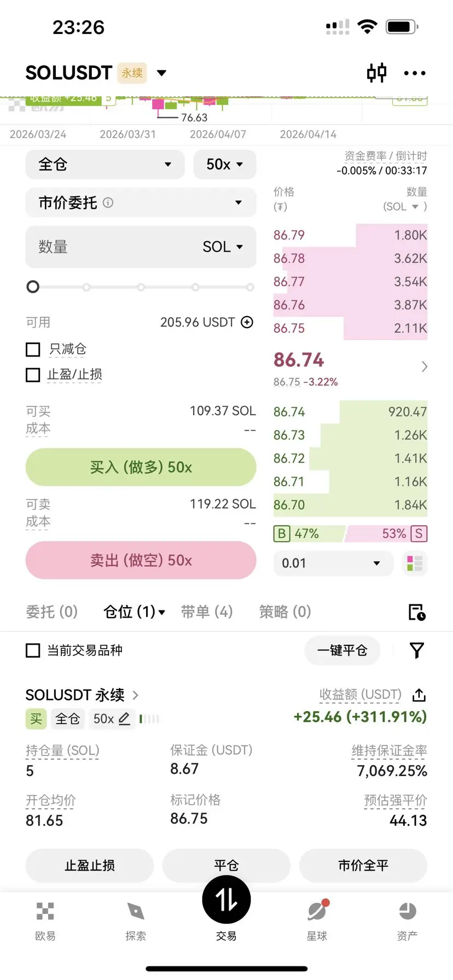Open the order history document icon
Viewport: 453px width, 980px height.
[417, 612]
